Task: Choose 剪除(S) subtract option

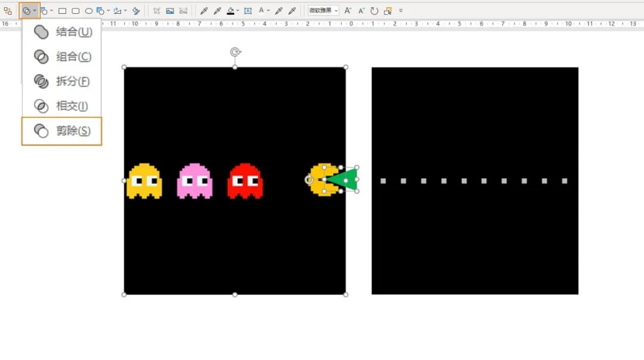Action: tap(61, 131)
